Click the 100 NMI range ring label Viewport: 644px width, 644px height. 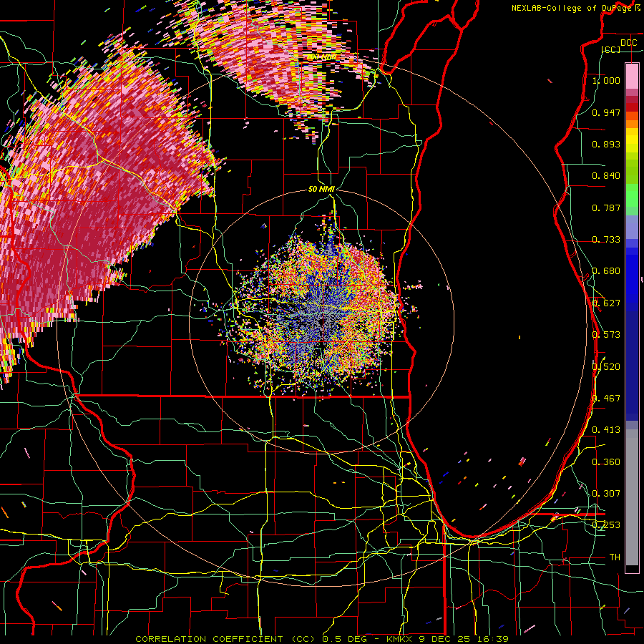(x=322, y=57)
